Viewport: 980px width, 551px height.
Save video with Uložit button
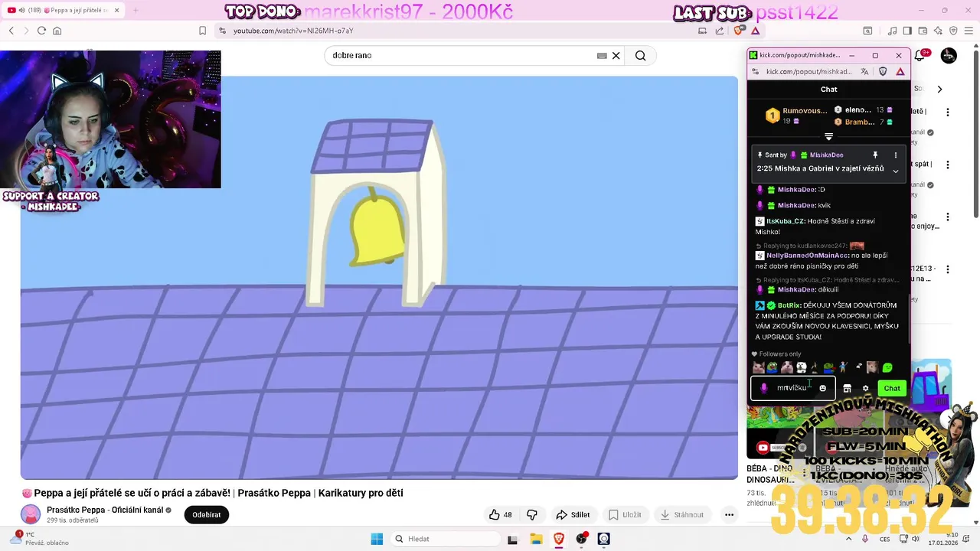point(625,515)
